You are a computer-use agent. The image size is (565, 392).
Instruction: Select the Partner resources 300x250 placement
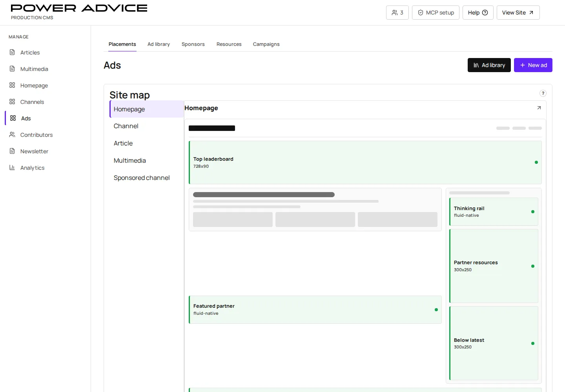coord(494,266)
